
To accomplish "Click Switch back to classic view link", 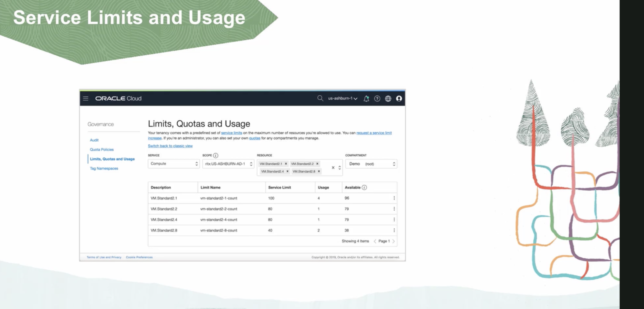I will [170, 146].
